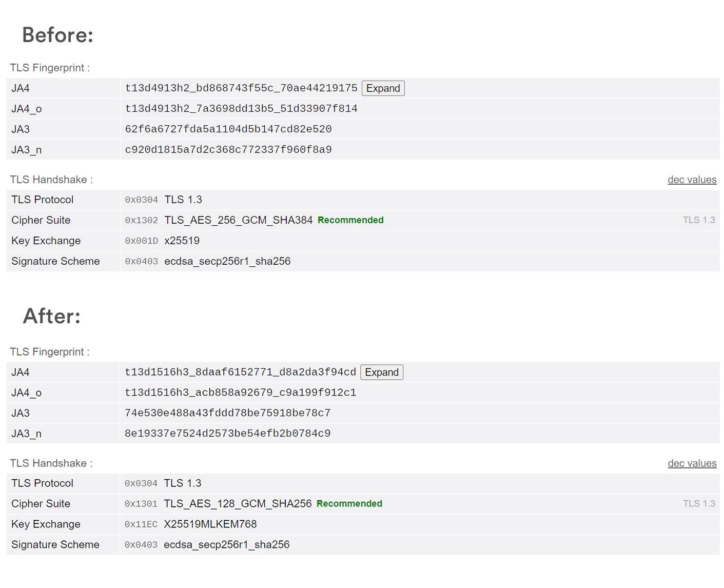Click hex code 0x11EC

[x=141, y=525]
